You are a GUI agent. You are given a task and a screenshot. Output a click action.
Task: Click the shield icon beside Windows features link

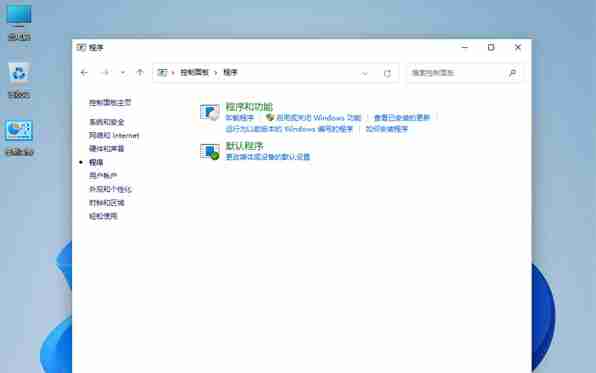269,117
